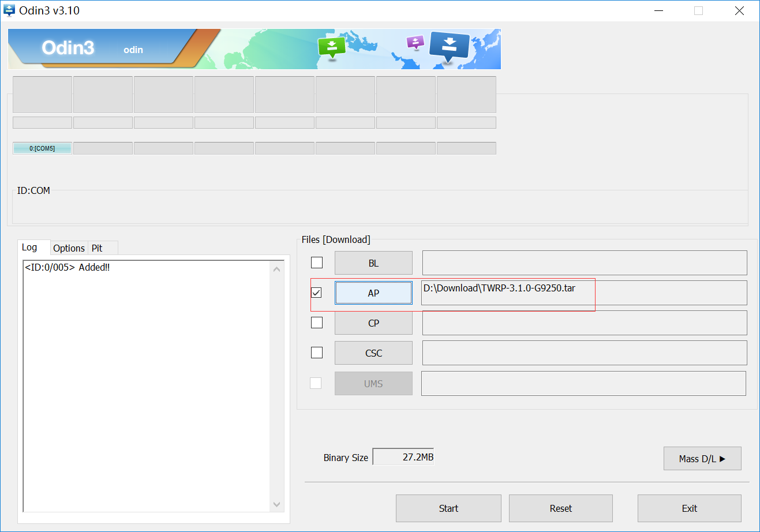The image size is (760, 532).
Task: Enable the CP file checkbox
Action: 317,323
